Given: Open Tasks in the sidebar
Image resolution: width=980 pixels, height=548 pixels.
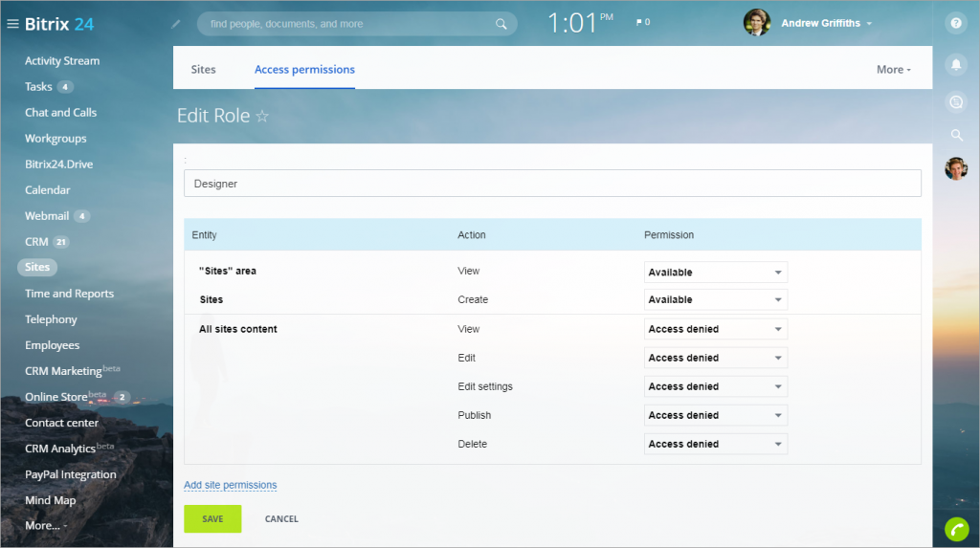Looking at the screenshot, I should pos(38,87).
